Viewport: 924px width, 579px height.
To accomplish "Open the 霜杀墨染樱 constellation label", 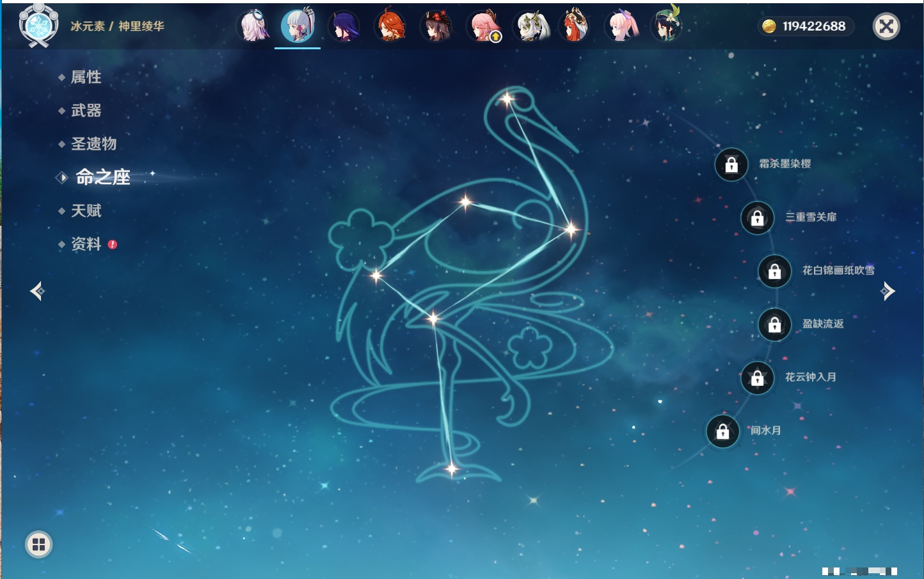I will (785, 164).
